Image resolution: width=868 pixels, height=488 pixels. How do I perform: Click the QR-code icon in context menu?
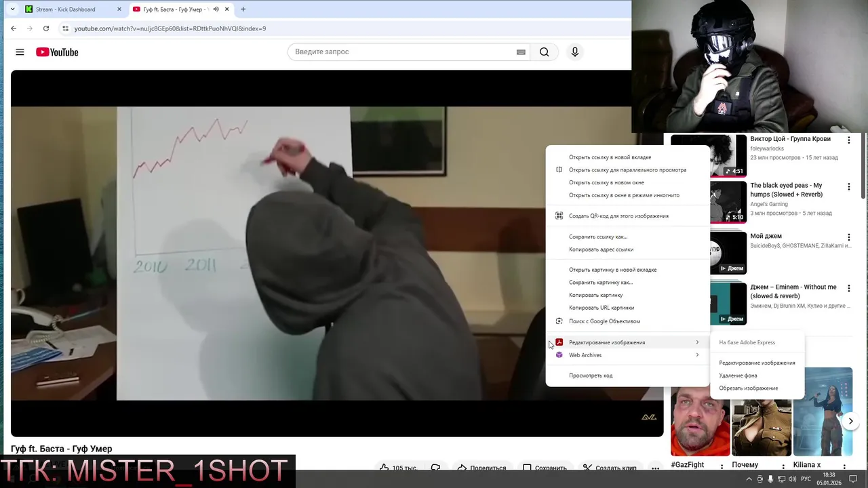(x=559, y=216)
